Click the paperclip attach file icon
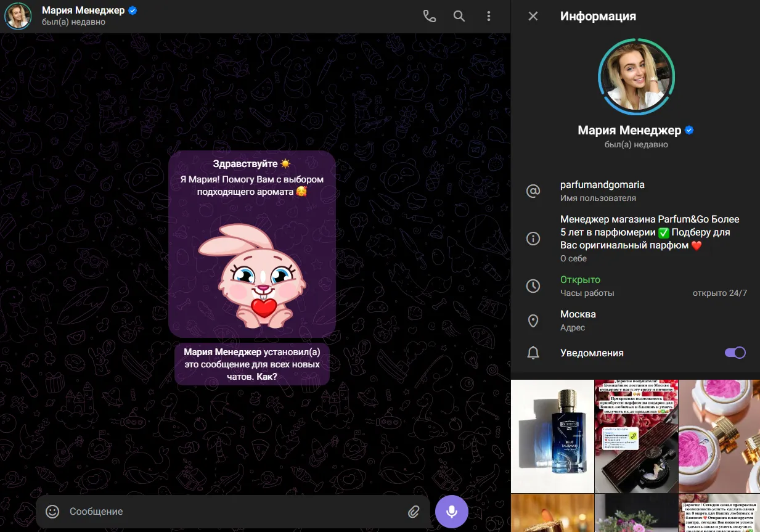 tap(414, 512)
